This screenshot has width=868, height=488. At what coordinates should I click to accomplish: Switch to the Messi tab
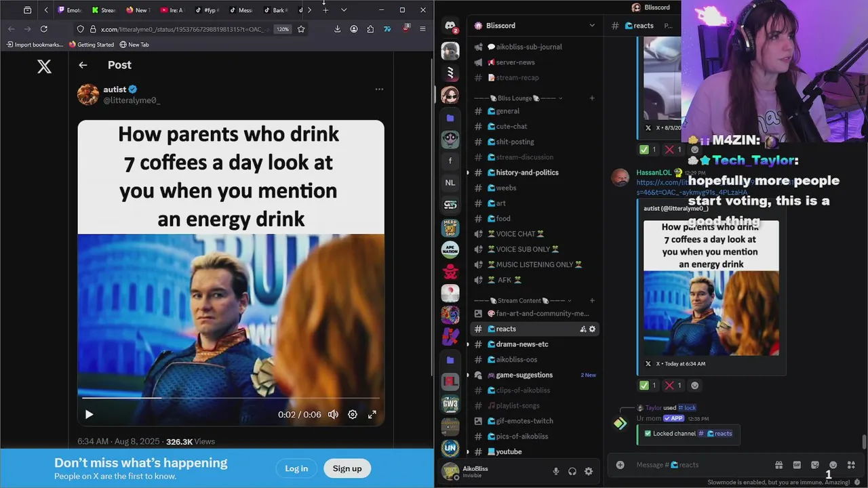[240, 10]
